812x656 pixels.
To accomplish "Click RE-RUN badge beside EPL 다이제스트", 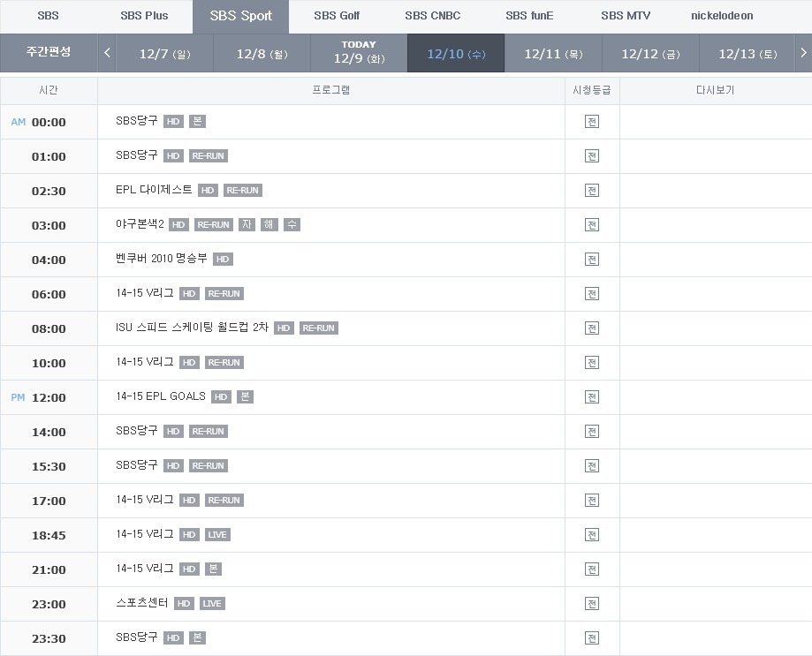I will pos(243,191).
